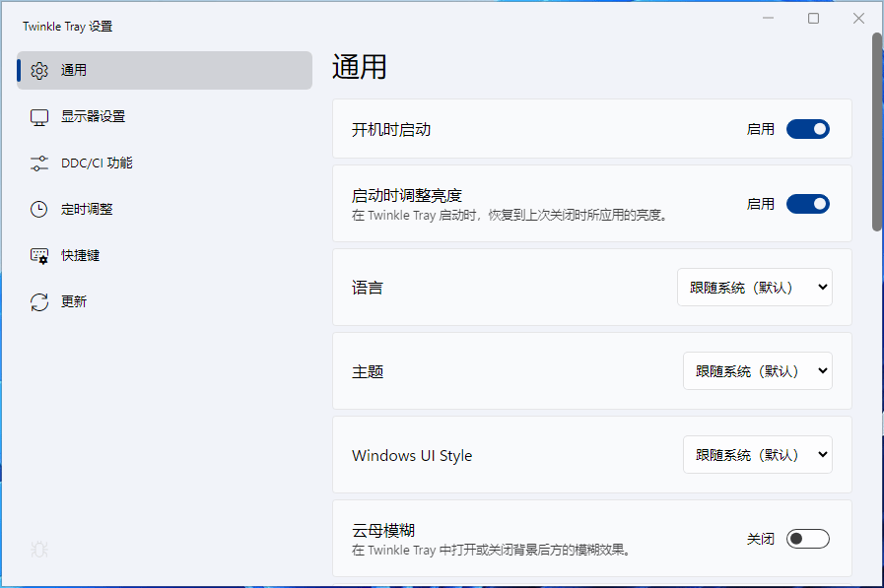
Task: Click the bug icon at sidebar bottom
Action: pos(39,549)
